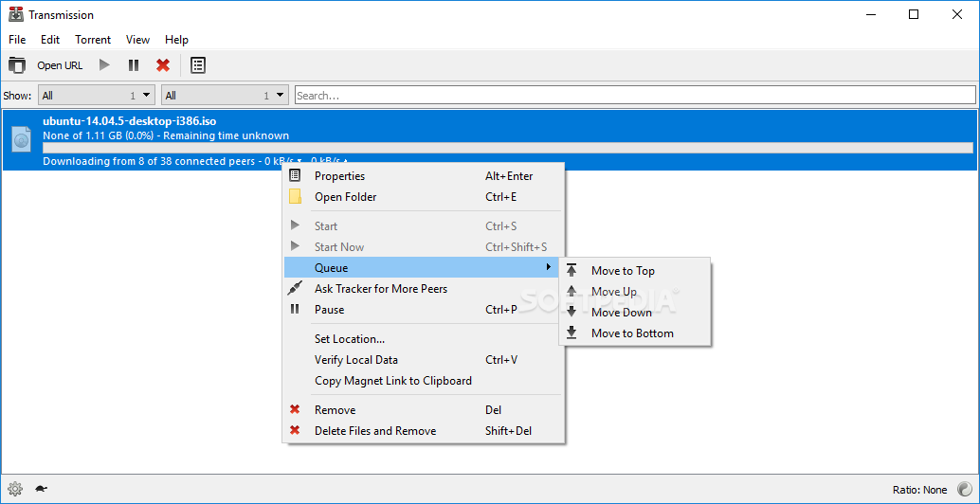Minimize the Transmission window

[x=870, y=14]
